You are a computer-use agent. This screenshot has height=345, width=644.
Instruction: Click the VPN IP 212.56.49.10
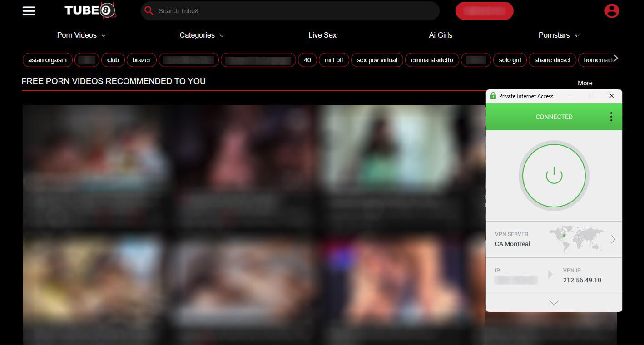tap(582, 280)
